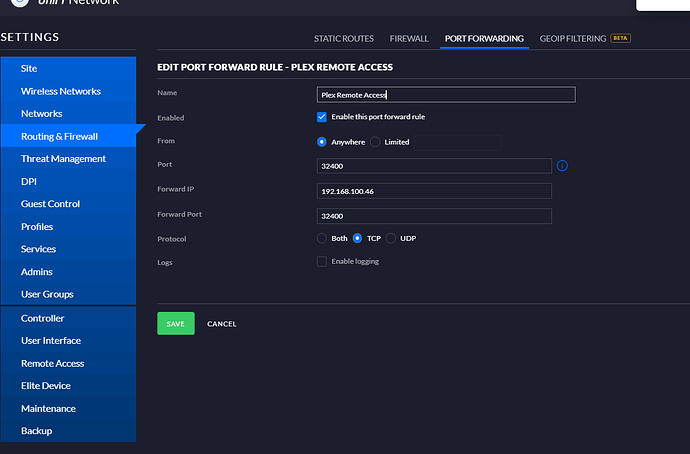This screenshot has height=454, width=690.
Task: Open Threat Management settings
Action: pyautogui.click(x=68, y=159)
